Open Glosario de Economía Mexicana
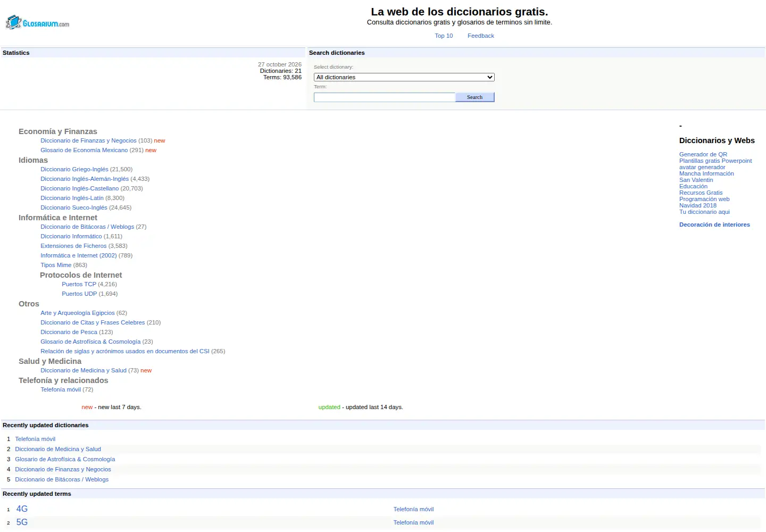The height and width of the screenshot is (532, 766). (x=84, y=150)
